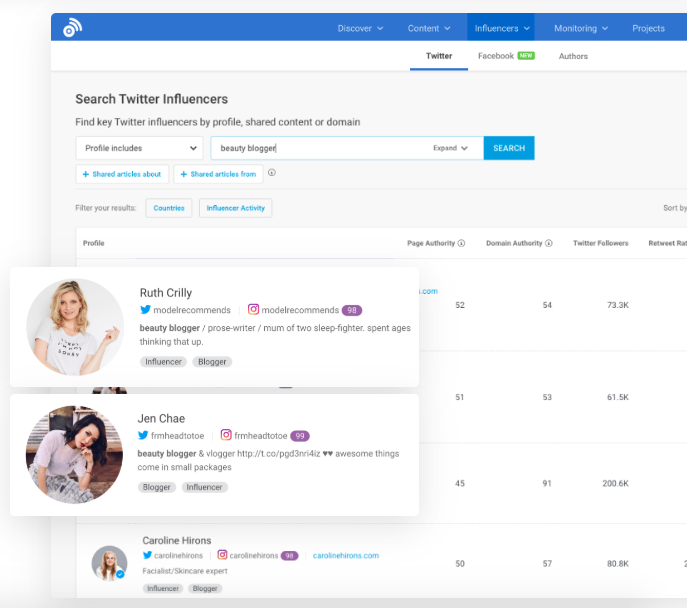The image size is (687, 608).
Task: Sort by Twitter Followers column header
Action: pyautogui.click(x=600, y=243)
